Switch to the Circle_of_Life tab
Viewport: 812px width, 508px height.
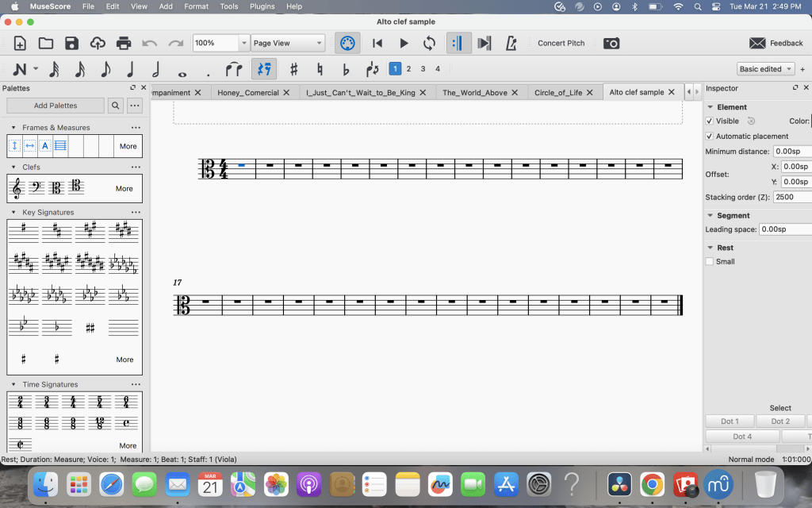click(x=557, y=92)
